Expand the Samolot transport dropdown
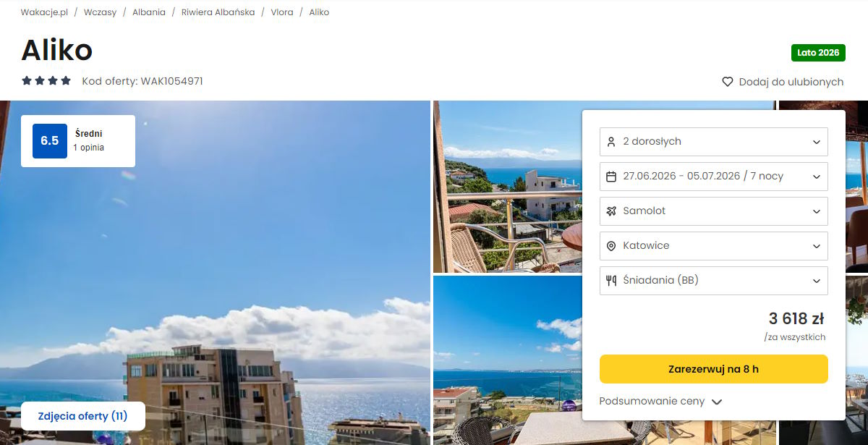Viewport: 868px width, 445px height. tap(714, 211)
